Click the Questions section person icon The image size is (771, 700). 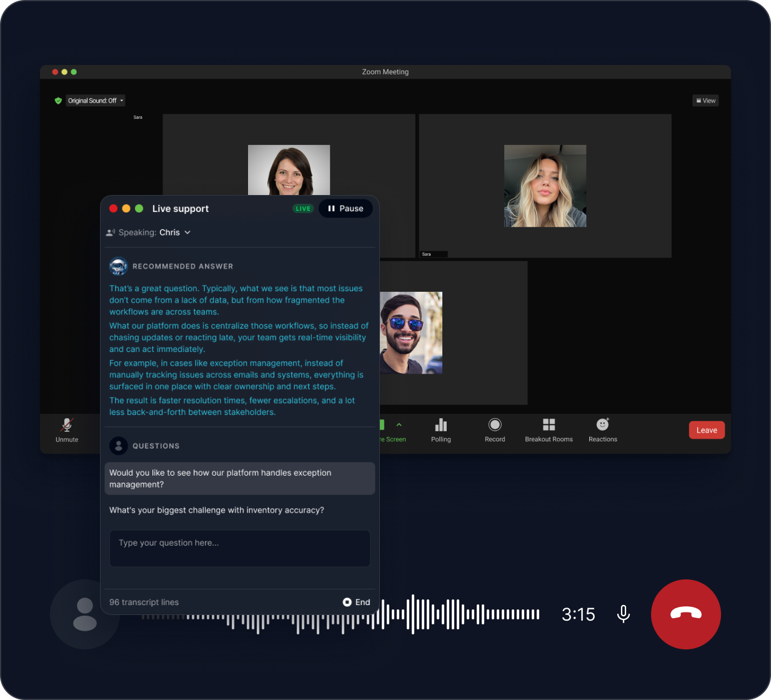[x=119, y=446]
